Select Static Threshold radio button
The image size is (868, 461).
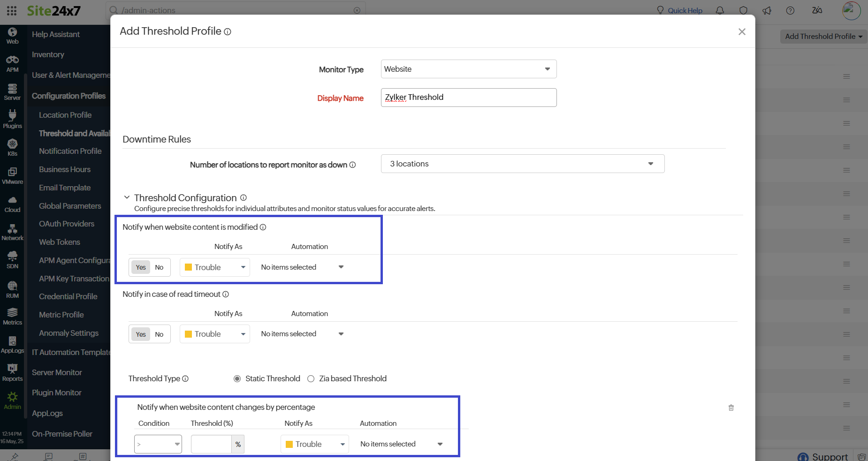click(x=237, y=379)
